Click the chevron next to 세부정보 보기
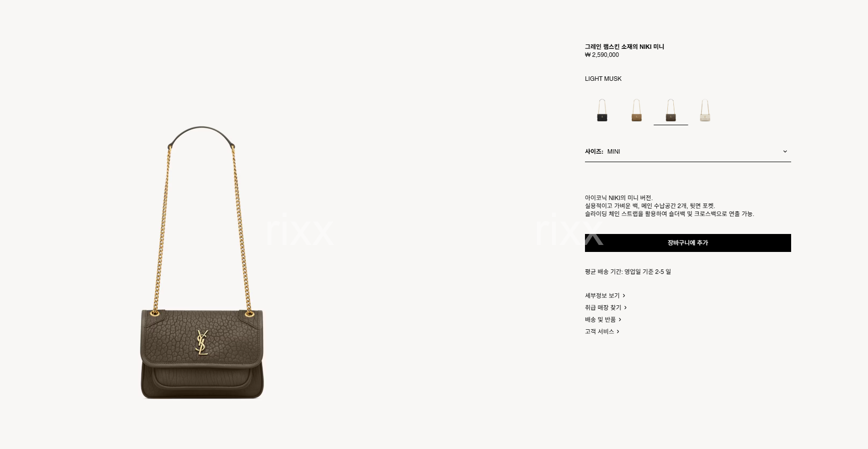Image resolution: width=868 pixels, height=449 pixels. point(624,296)
